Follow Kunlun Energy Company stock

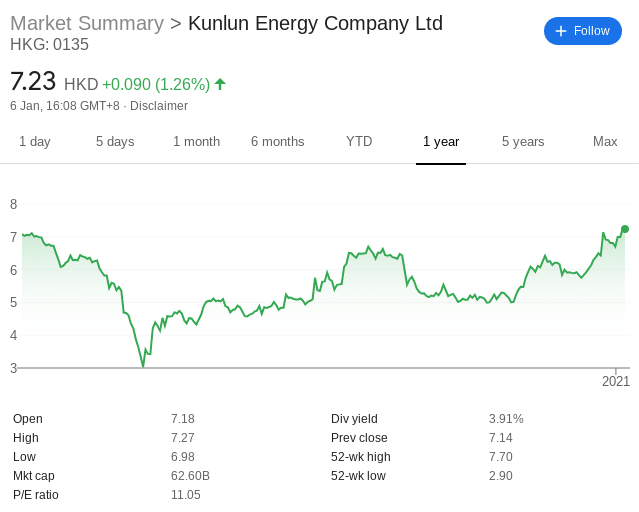[583, 31]
